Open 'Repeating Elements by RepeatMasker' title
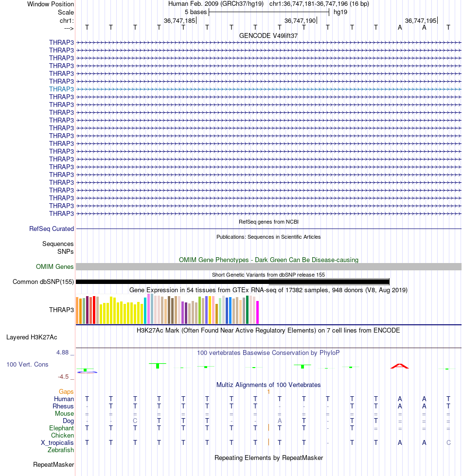The image size is (462, 476). point(268,458)
